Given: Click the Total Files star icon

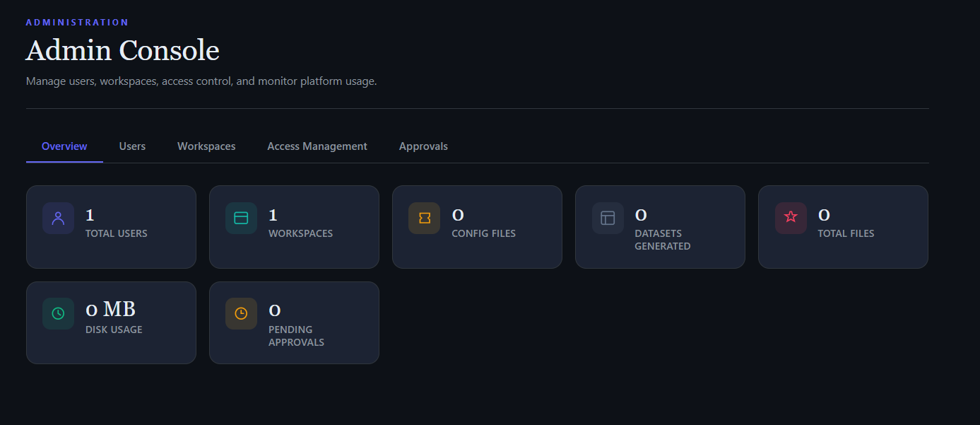Looking at the screenshot, I should [x=791, y=218].
